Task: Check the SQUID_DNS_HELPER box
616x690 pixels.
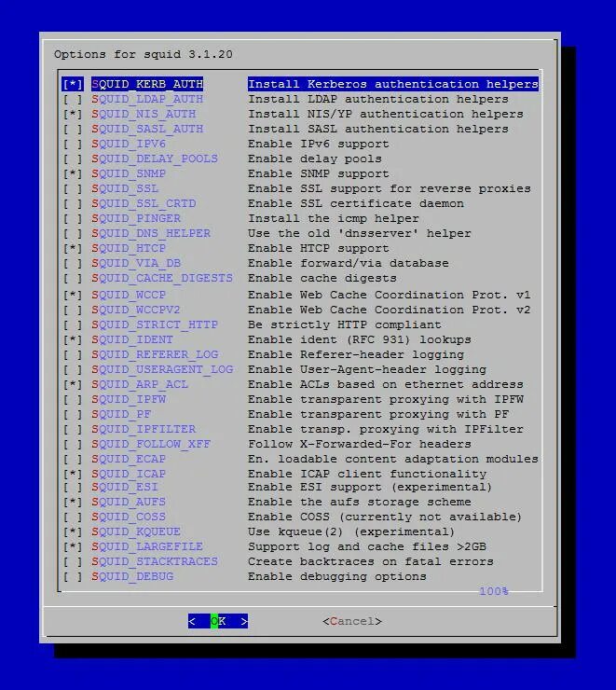Action: (73, 234)
